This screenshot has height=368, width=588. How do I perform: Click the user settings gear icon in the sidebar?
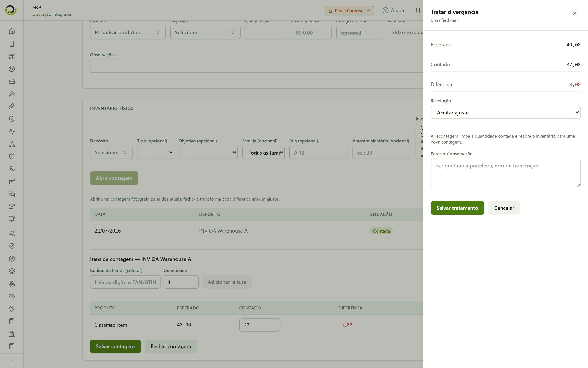(12, 169)
